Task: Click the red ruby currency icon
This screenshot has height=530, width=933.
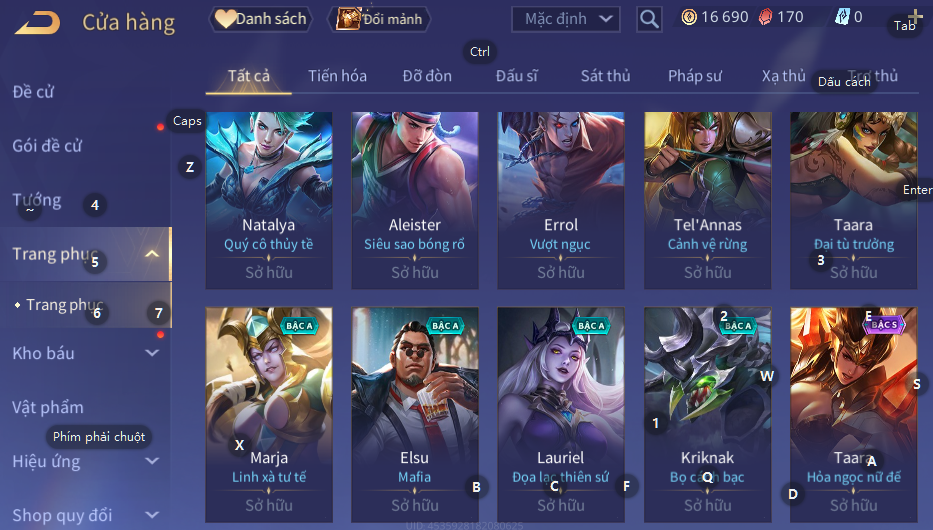Action: point(766,17)
